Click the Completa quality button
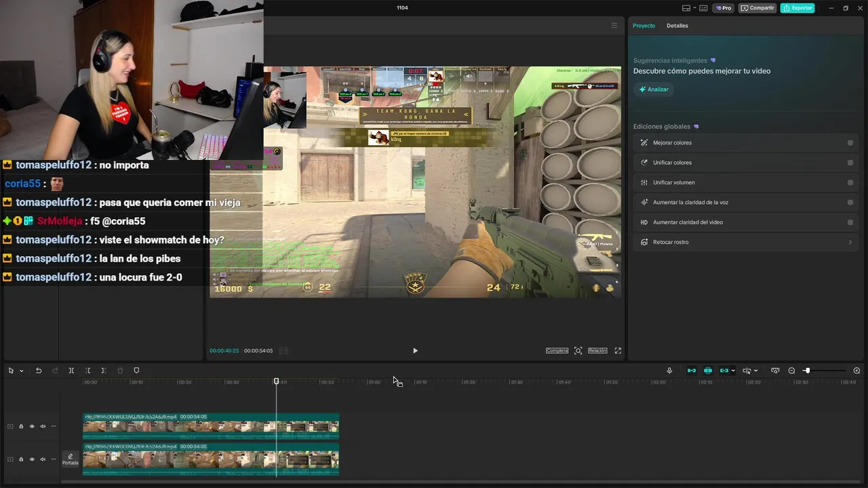Viewport: 868px width, 488px height. [557, 350]
